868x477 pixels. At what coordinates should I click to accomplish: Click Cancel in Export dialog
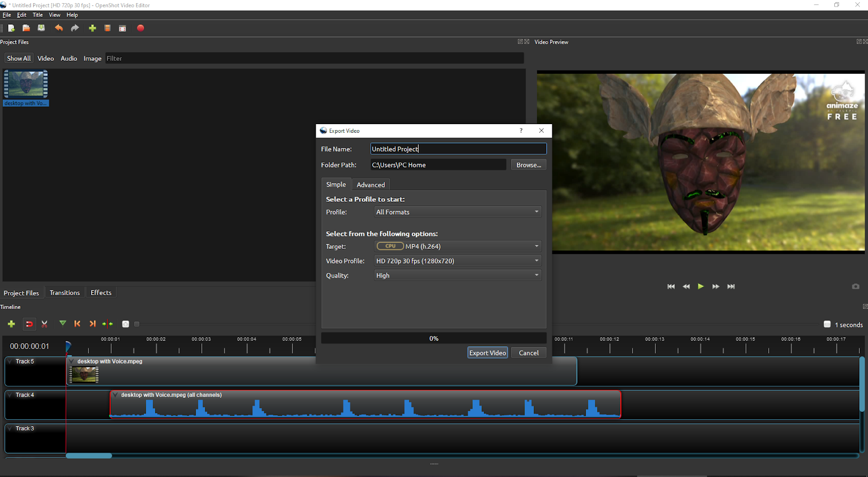click(528, 353)
